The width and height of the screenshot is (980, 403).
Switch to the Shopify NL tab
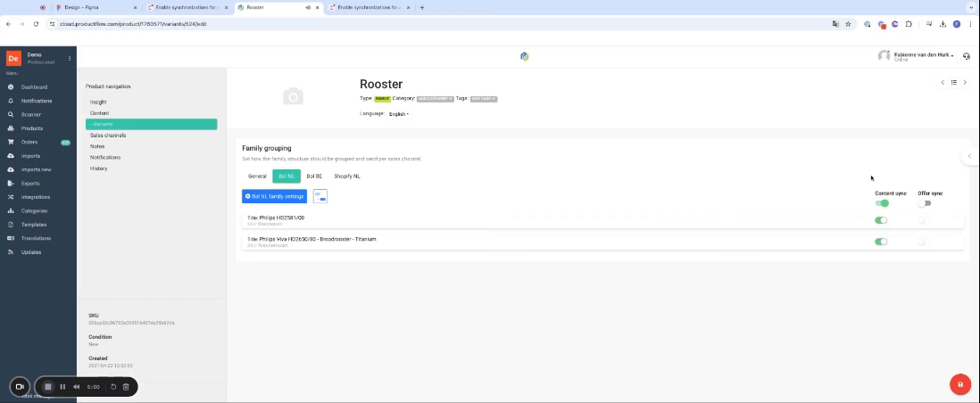point(347,177)
